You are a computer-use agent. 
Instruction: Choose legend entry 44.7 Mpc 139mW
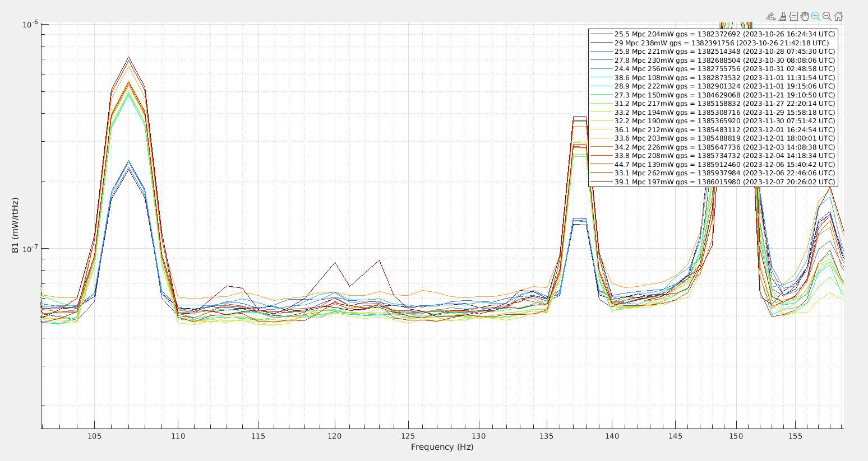[713, 165]
